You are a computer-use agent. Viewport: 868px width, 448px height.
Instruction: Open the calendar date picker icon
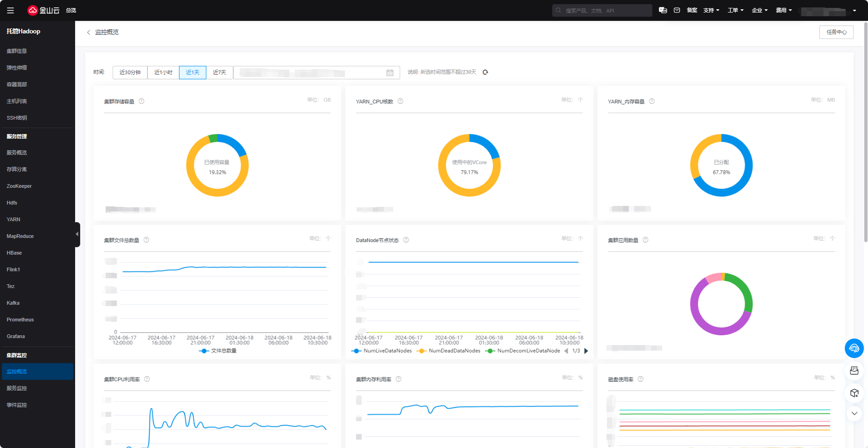(x=390, y=73)
